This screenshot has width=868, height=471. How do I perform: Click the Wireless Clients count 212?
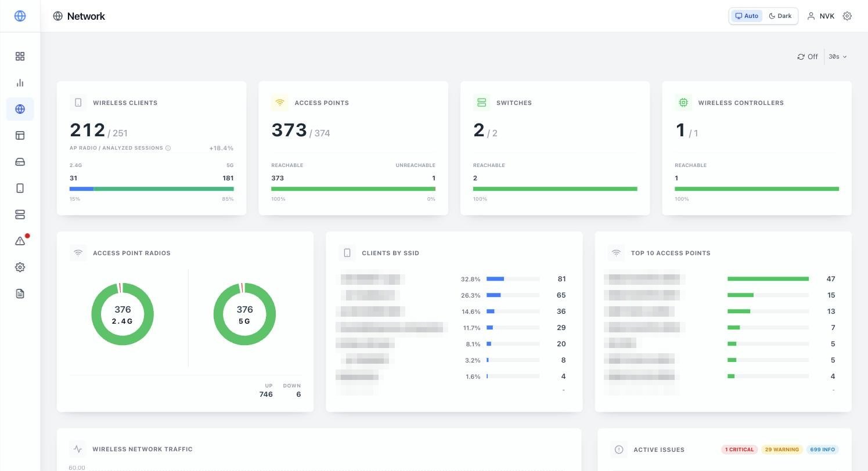88,131
